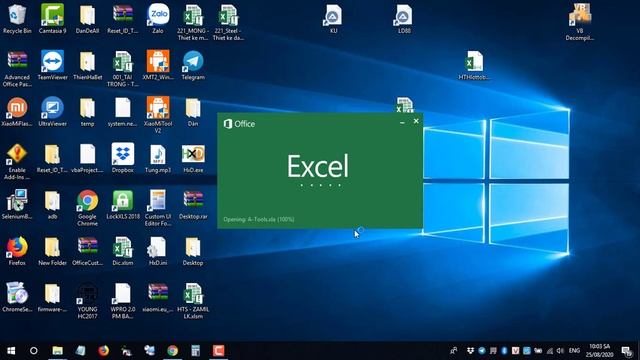This screenshot has width=640, height=360.
Task: Open the Windows Start menu
Action: point(11,351)
